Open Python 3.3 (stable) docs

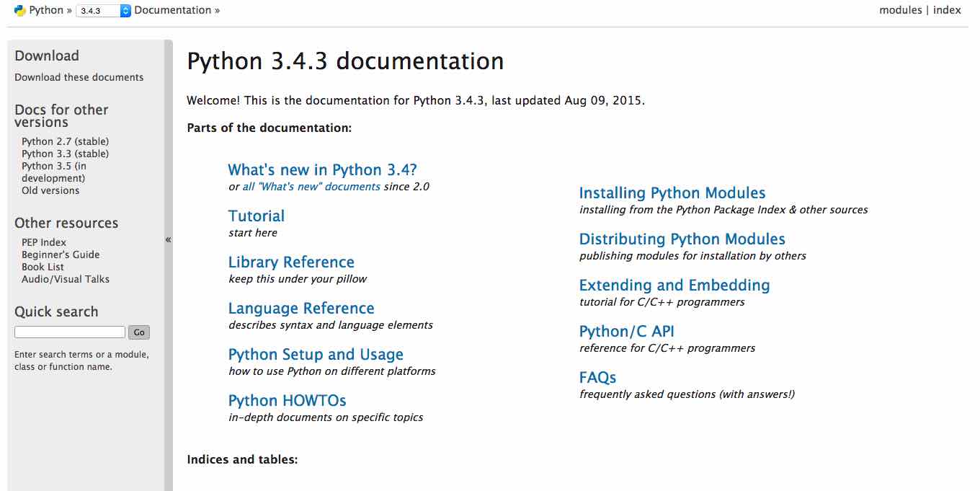65,154
